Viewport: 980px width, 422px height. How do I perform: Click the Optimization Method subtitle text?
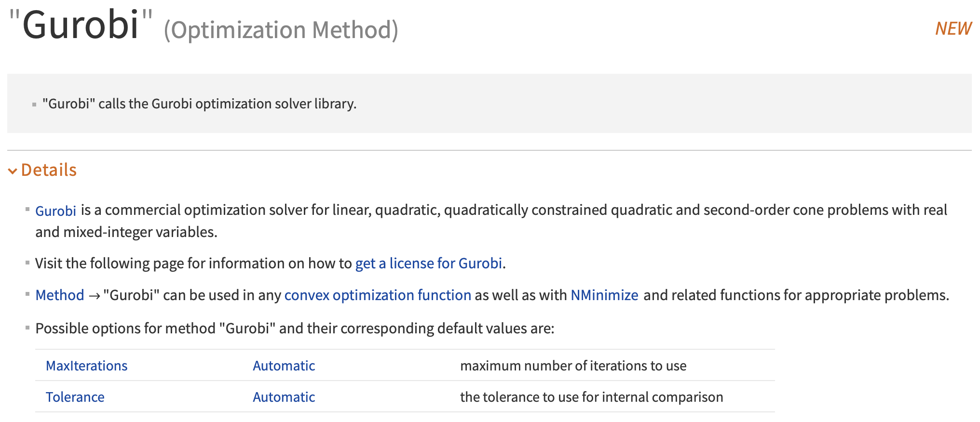[x=281, y=30]
